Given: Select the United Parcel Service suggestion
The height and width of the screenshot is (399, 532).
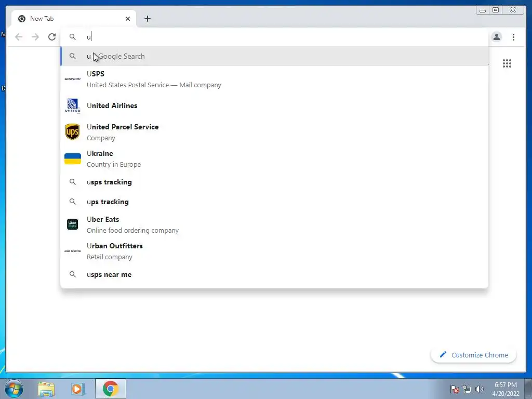Looking at the screenshot, I should pos(274,132).
